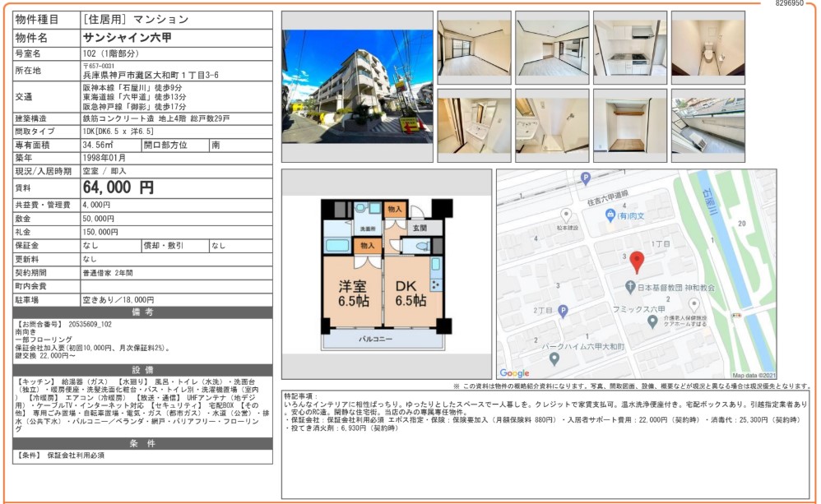The height and width of the screenshot is (504, 821).
Task: Select the 64,000 円 rent amount
Action: (118, 187)
